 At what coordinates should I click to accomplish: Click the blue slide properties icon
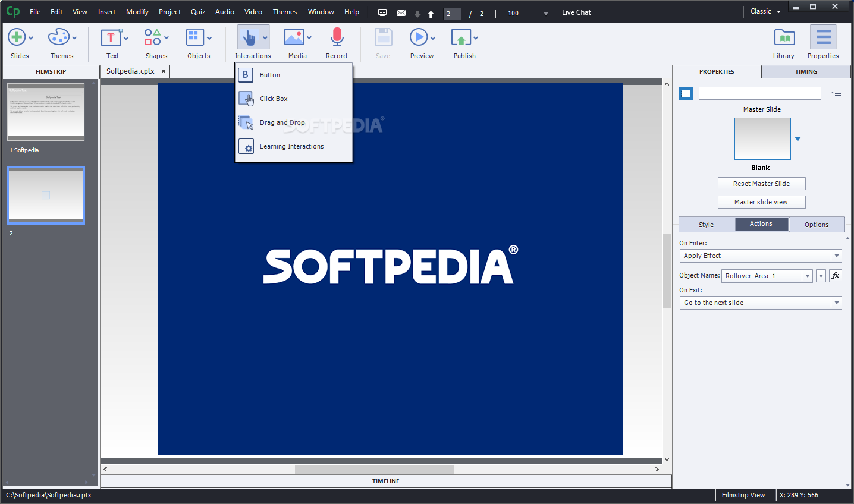[686, 93]
